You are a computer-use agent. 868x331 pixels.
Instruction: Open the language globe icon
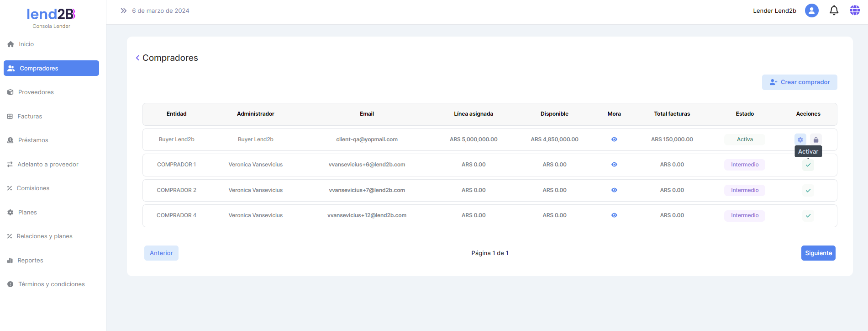click(x=855, y=11)
